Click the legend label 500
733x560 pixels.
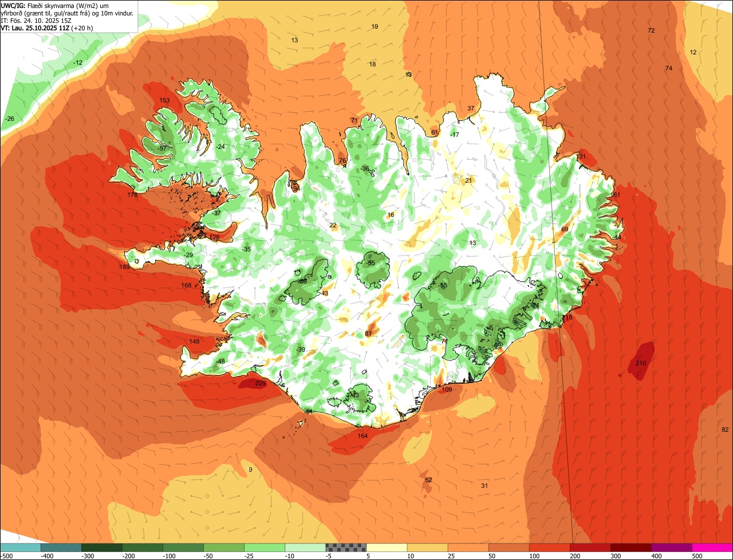697,556
